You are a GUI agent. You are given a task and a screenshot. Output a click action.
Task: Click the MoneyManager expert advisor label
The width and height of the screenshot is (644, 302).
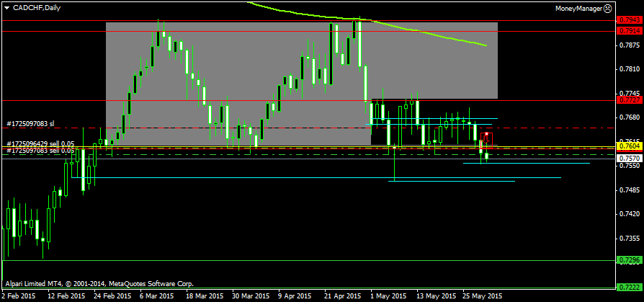(579, 8)
